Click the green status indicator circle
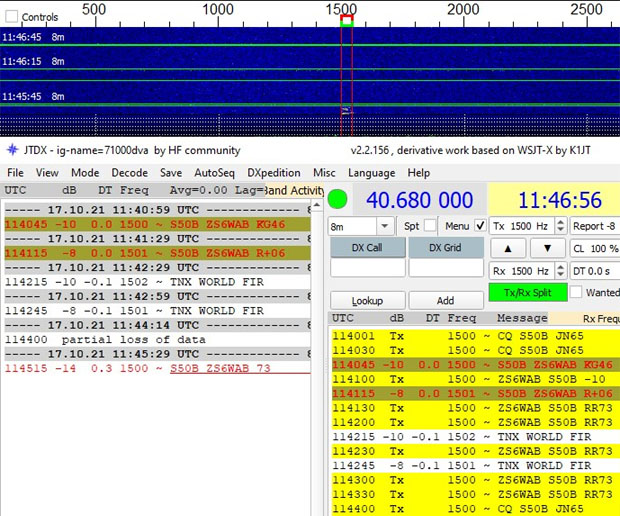620x516 pixels. [x=338, y=199]
